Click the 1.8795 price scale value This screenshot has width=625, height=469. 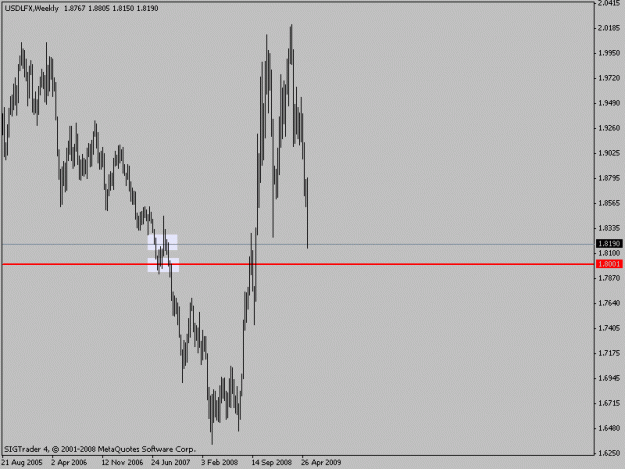coord(609,178)
